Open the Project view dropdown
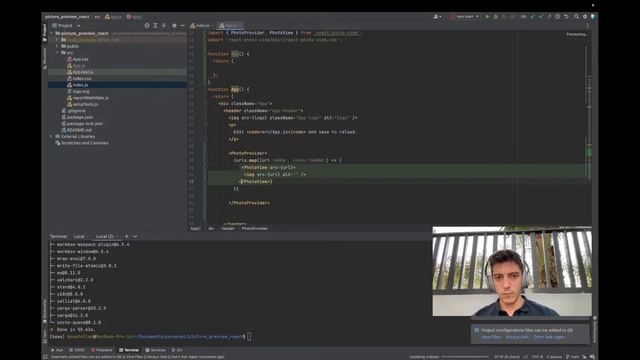Viewport: 640px width, 360px height. point(66,25)
